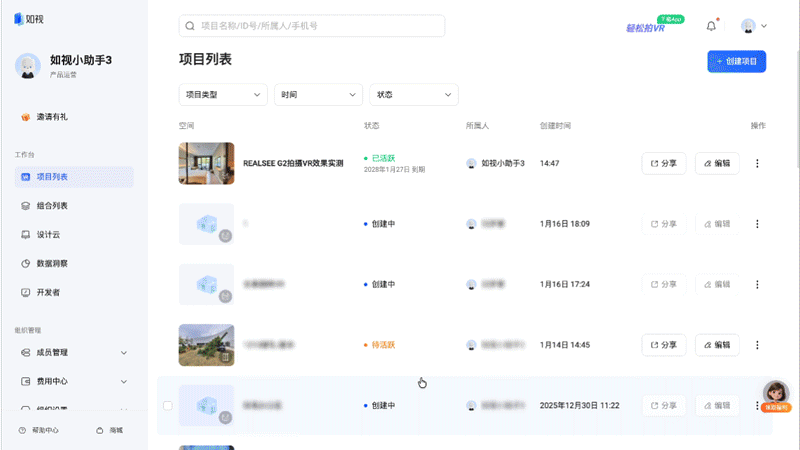800x450 pixels.
Task: Click the 成员管理 icon
Action: [26, 353]
